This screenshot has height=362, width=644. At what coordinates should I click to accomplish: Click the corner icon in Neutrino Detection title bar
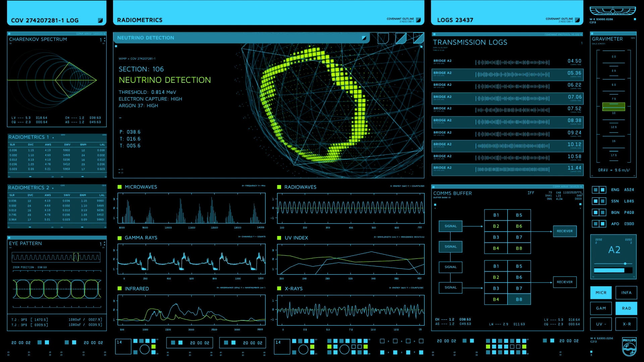tap(364, 38)
